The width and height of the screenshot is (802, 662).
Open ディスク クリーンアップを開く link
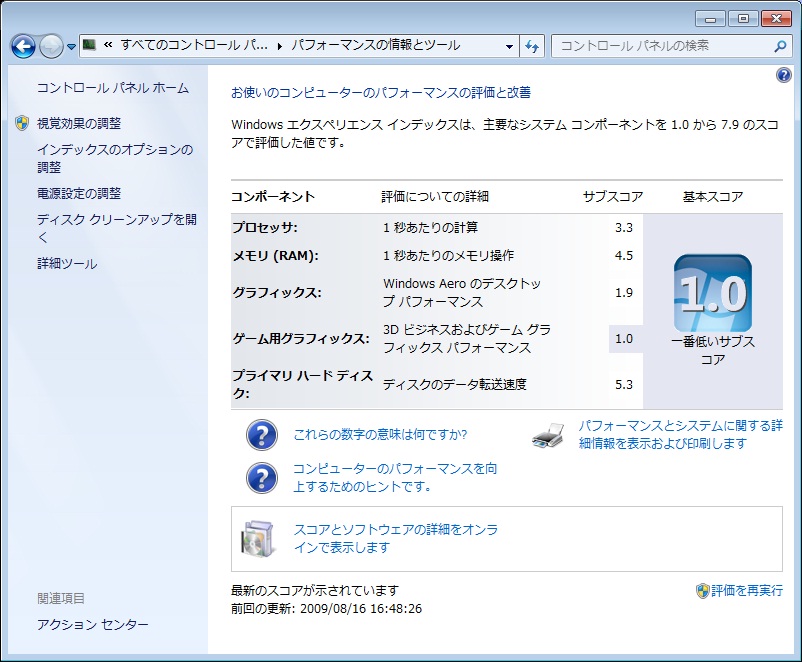click(117, 228)
